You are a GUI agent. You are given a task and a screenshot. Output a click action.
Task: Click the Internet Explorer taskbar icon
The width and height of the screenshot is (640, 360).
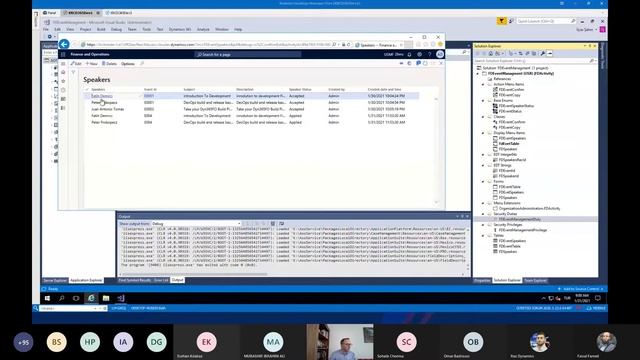(91, 298)
